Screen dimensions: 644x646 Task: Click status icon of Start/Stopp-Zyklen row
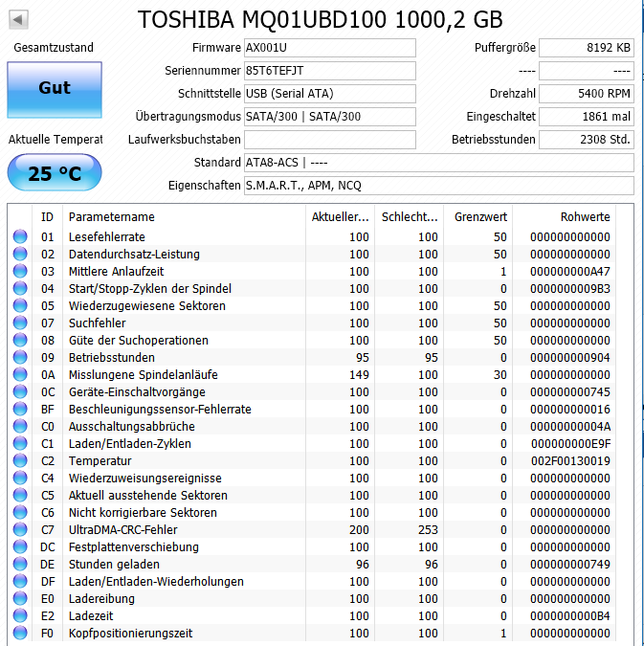tap(20, 289)
